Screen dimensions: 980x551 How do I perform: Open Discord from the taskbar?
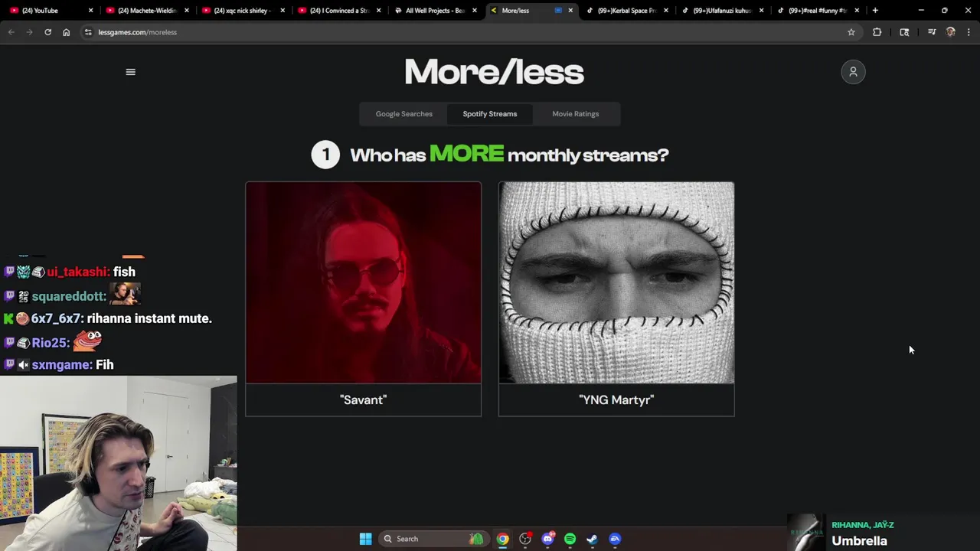547,539
